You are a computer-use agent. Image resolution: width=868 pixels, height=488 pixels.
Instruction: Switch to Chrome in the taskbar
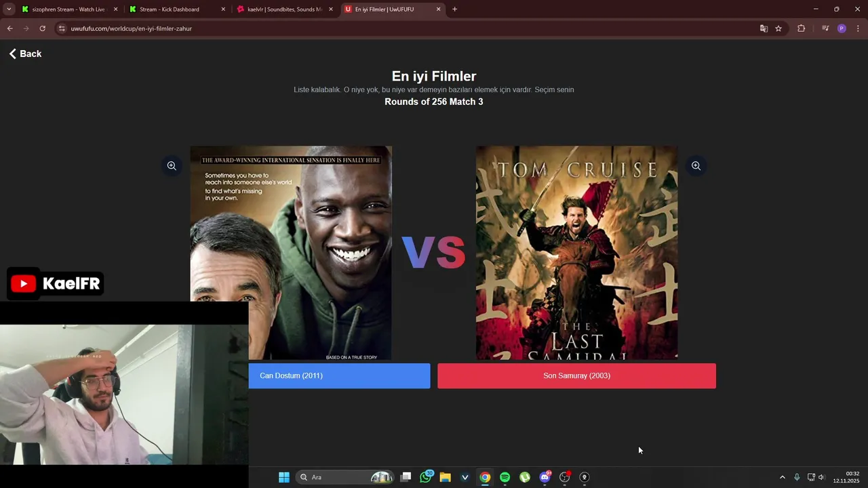click(x=485, y=477)
